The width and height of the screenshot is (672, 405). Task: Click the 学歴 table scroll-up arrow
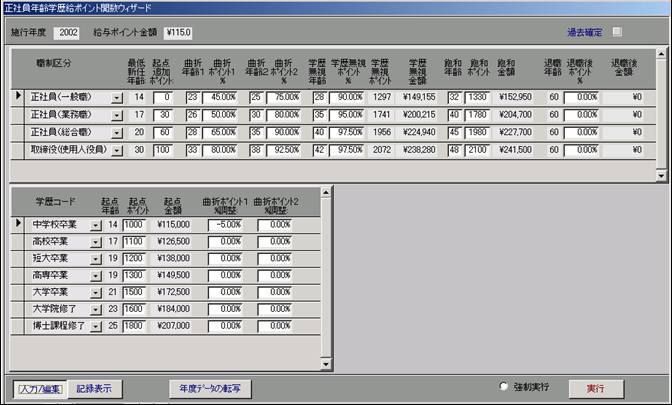click(x=326, y=192)
